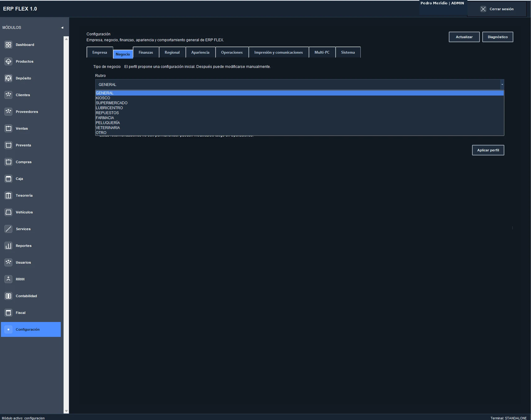Open the Ventas module icon
This screenshot has height=420, width=531.
(x=8, y=128)
